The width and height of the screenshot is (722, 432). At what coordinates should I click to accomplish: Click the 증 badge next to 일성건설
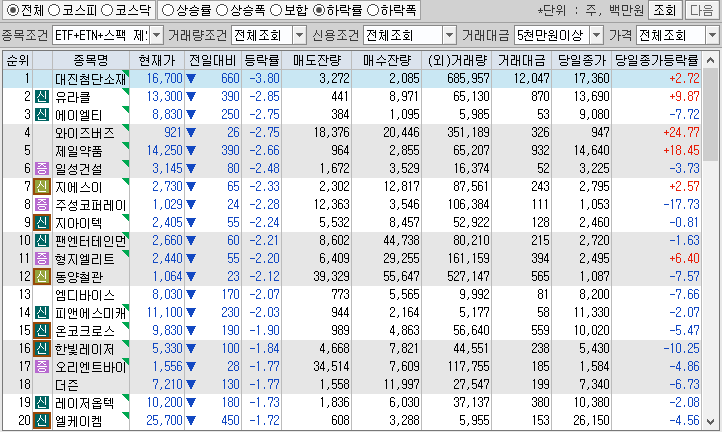42,169
